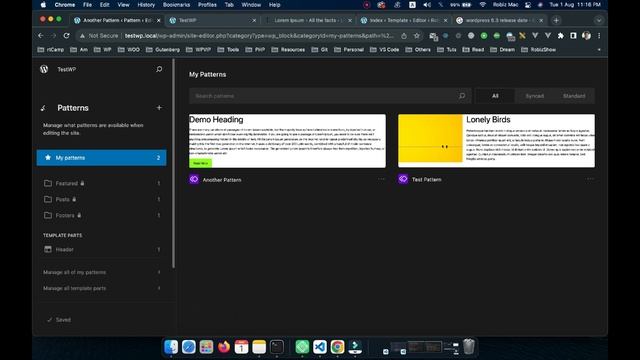Open the Chrome extensions puzzle icon
Viewport: 640px width, 360px height.
point(561,36)
